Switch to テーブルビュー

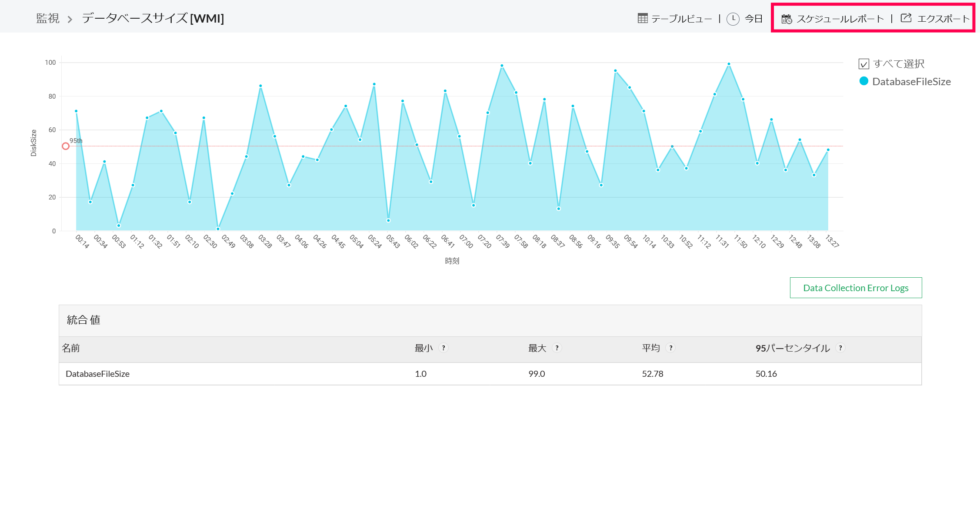[681, 19]
